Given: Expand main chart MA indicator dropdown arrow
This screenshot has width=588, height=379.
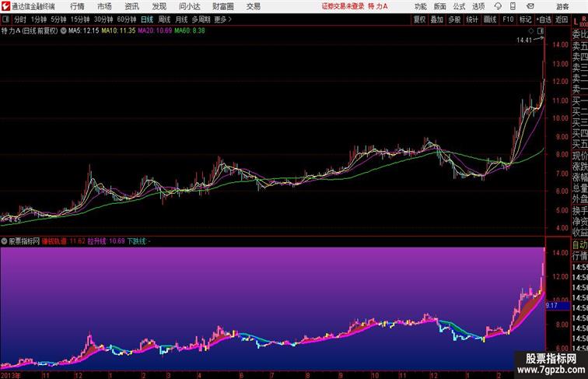Looking at the screenshot, I should (63, 31).
